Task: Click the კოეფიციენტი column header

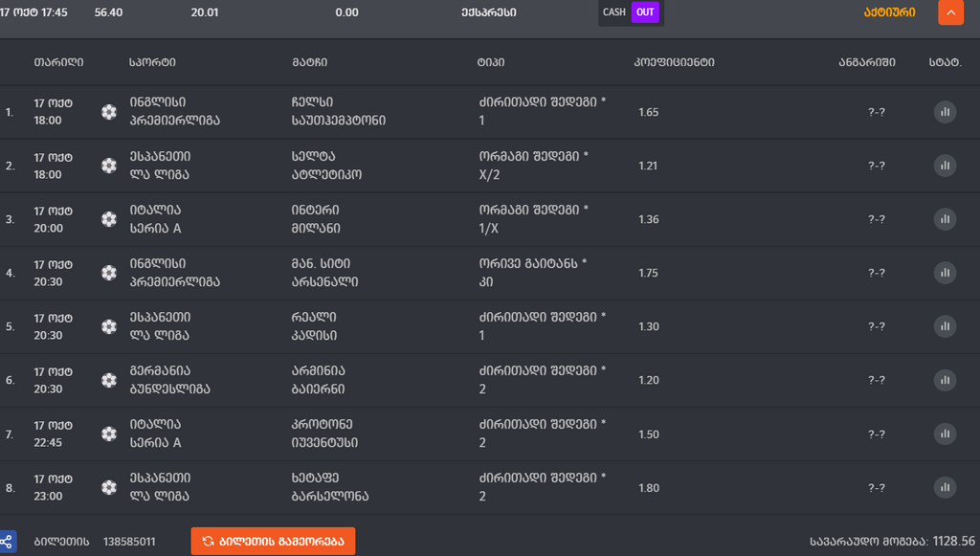Action: [674, 62]
